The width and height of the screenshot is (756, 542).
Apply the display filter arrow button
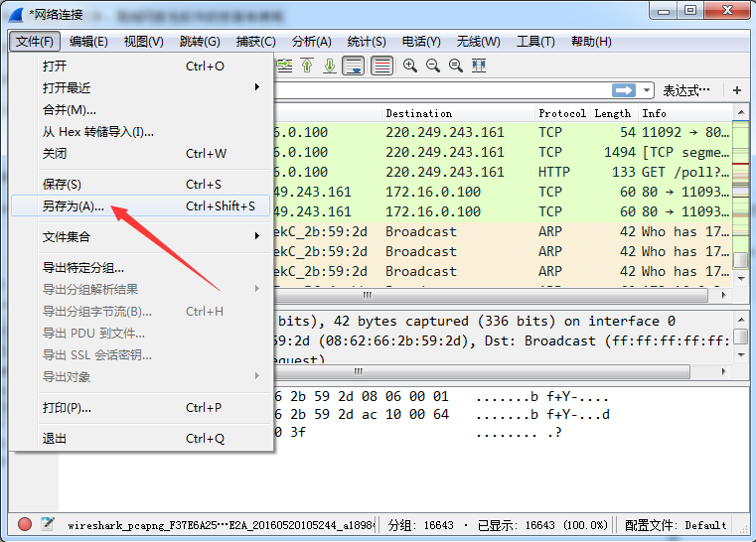point(624,90)
